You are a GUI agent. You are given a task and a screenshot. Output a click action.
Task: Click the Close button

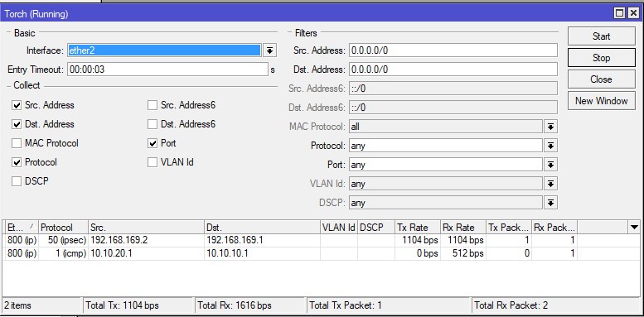coord(601,79)
